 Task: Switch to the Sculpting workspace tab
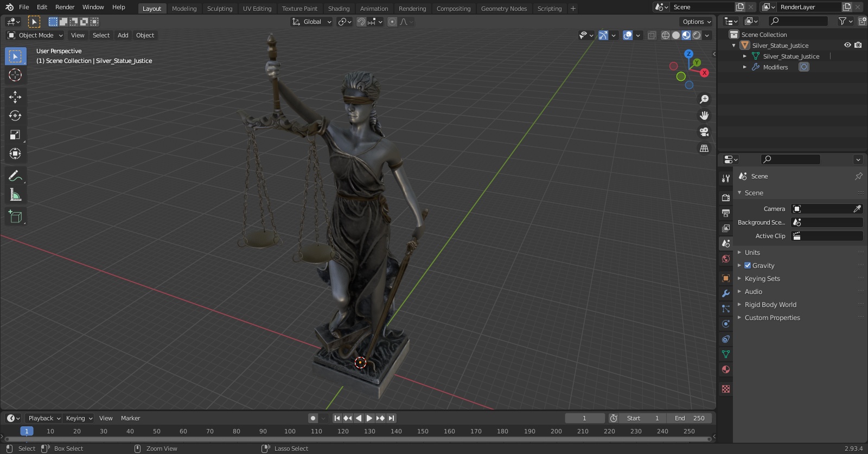click(220, 8)
